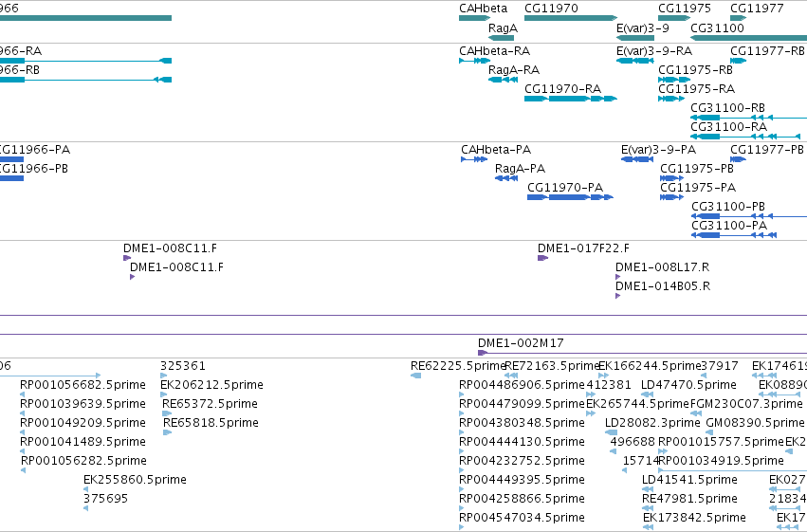Select the feature labeled 412381
Screen dimensions: 807x532
pos(591,394)
